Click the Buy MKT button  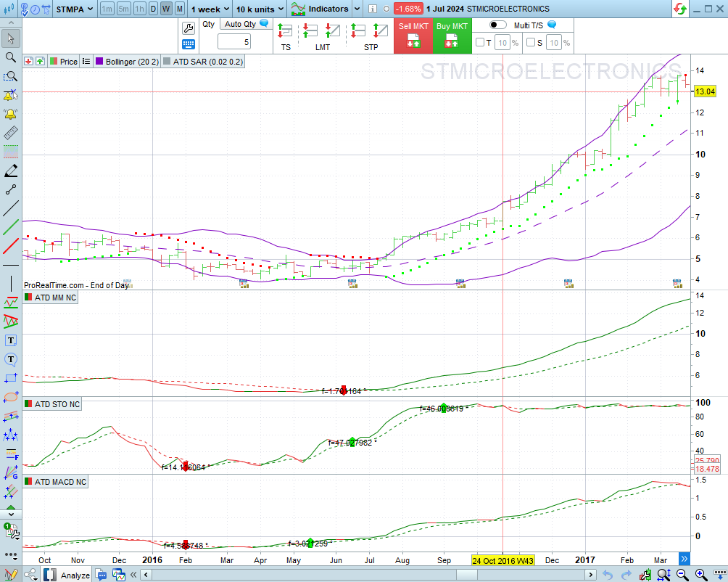point(452,36)
